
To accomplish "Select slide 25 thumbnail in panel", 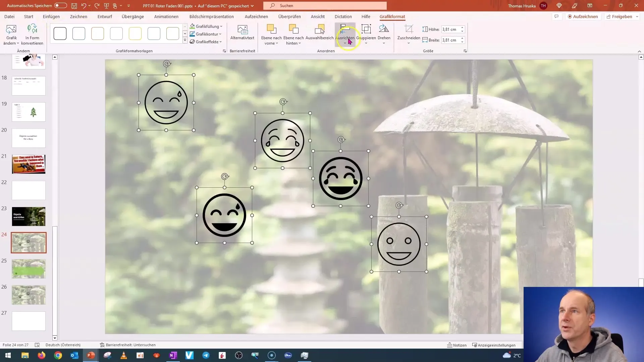I will pos(28,269).
